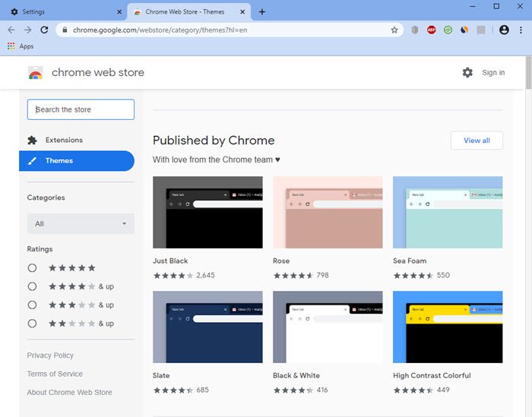The image size is (532, 417).
Task: Click the View all button
Action: click(477, 141)
